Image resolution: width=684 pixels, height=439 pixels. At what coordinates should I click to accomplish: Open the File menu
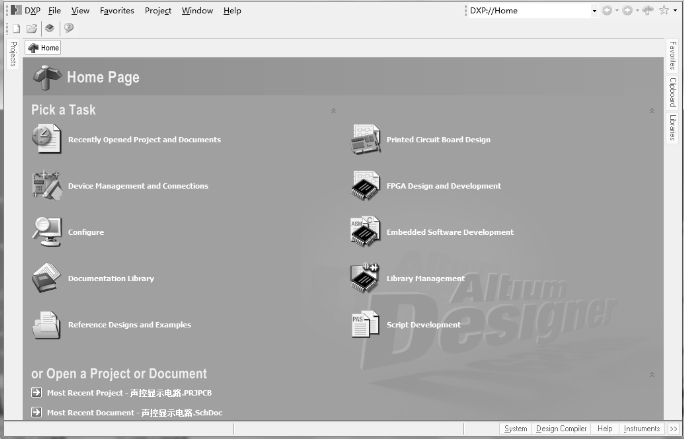[x=55, y=10]
